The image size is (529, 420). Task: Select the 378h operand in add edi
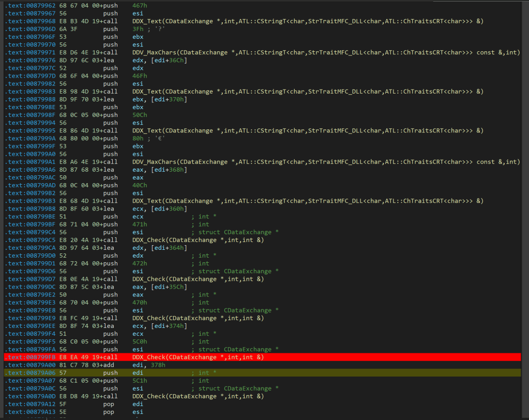pos(158,365)
